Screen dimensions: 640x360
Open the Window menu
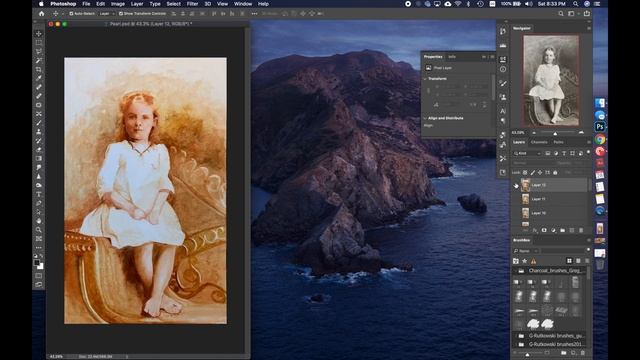point(243,4)
